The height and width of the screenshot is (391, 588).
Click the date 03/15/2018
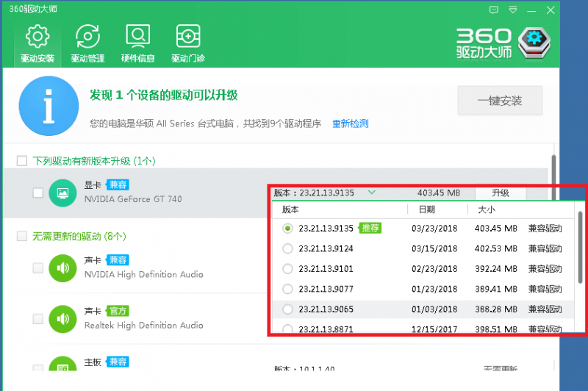coord(434,248)
